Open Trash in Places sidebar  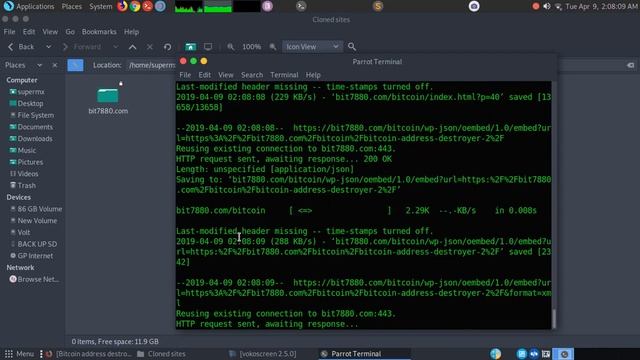tap(23, 186)
